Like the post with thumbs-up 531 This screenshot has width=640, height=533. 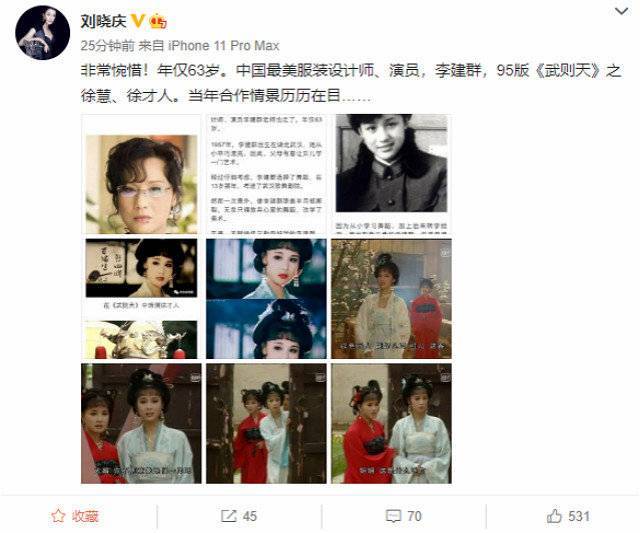(x=554, y=516)
